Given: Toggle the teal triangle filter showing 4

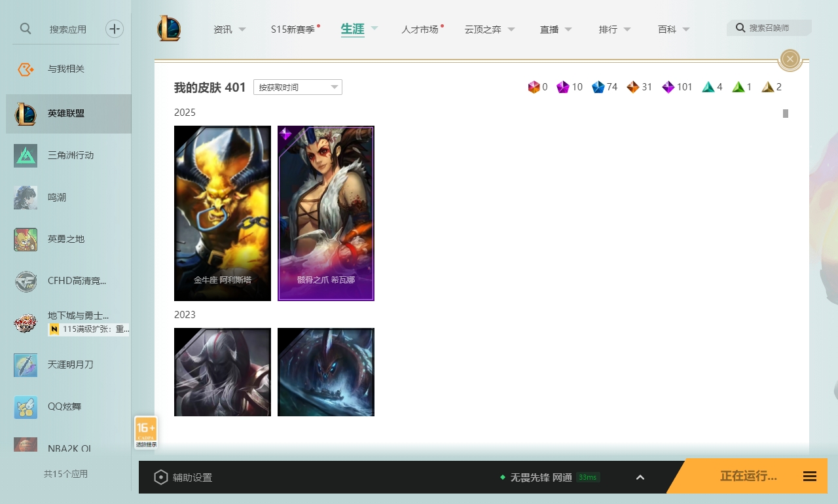Looking at the screenshot, I should coord(708,86).
